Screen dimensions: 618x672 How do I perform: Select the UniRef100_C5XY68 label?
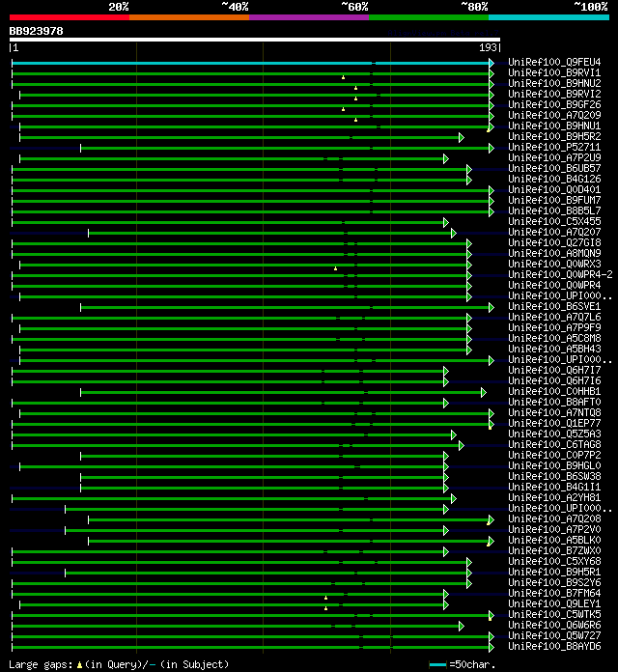coord(554,561)
